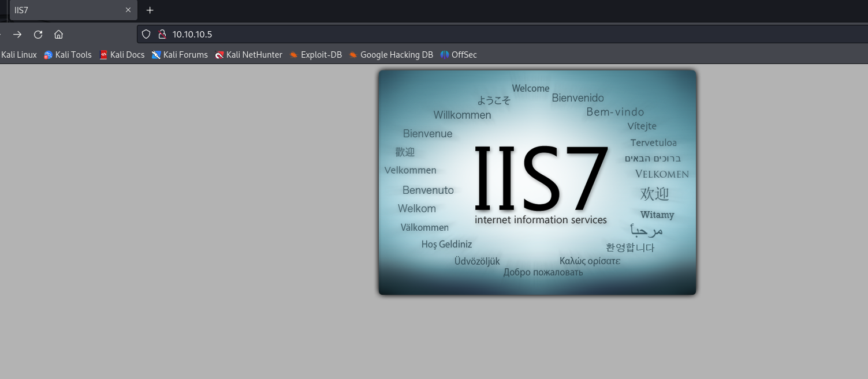Open the tracking protection shield icon
The width and height of the screenshot is (868, 379).
(x=146, y=34)
